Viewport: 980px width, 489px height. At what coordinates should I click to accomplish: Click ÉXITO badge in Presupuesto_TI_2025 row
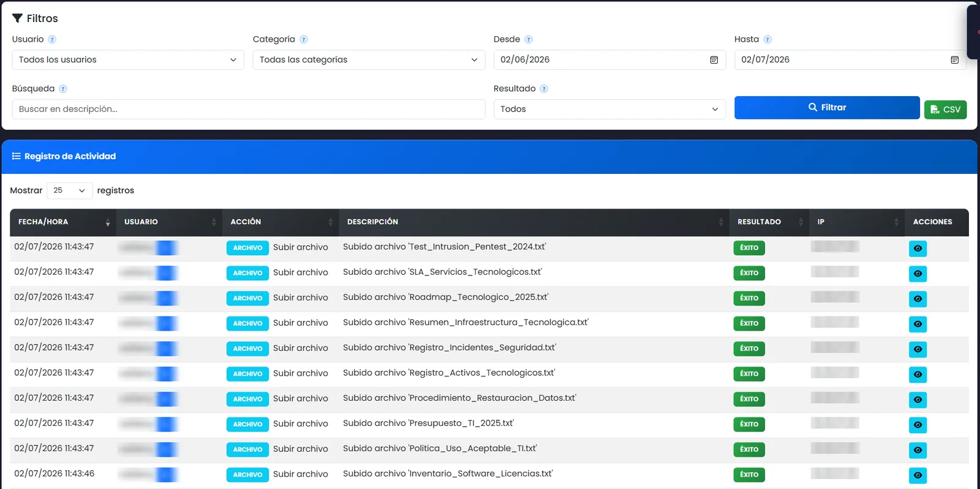coord(749,424)
